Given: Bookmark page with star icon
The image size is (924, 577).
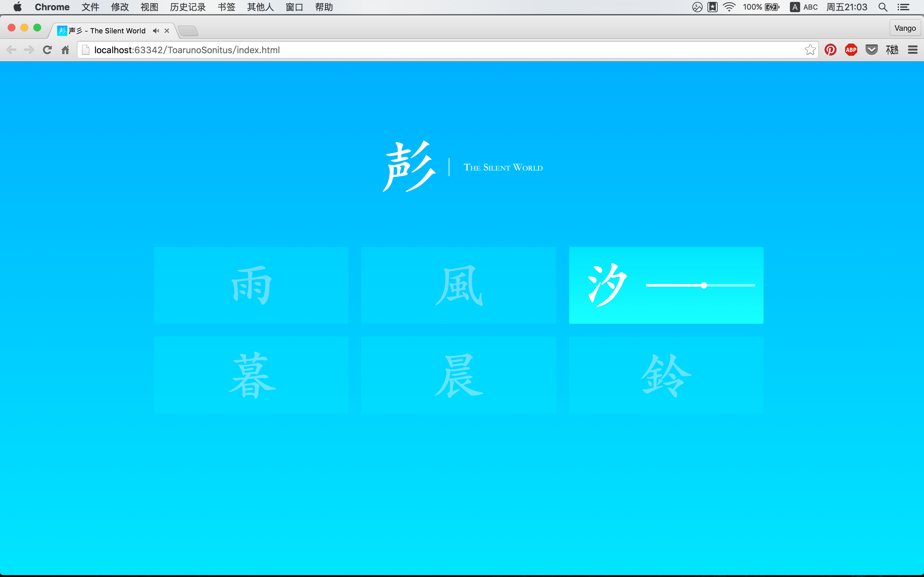Looking at the screenshot, I should [x=809, y=50].
